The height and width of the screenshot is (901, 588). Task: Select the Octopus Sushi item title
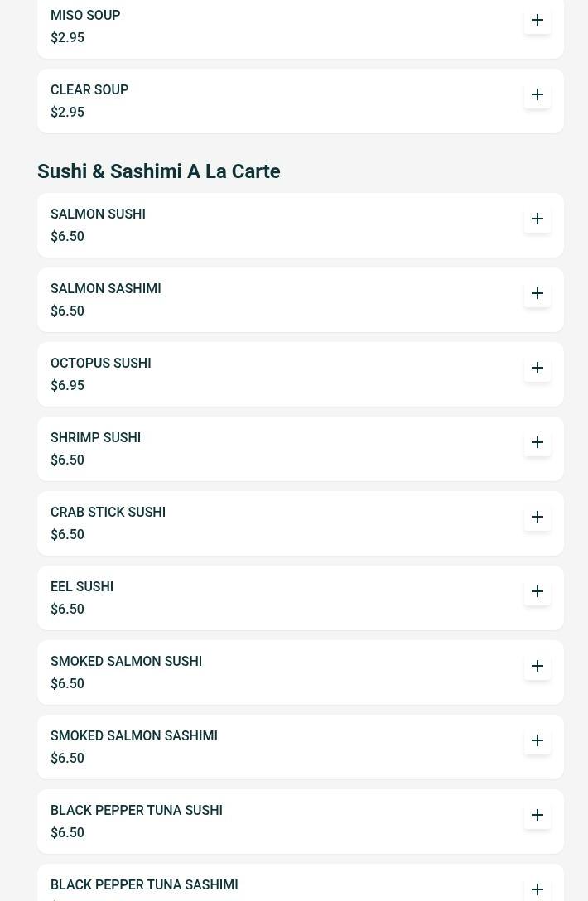tap(100, 363)
